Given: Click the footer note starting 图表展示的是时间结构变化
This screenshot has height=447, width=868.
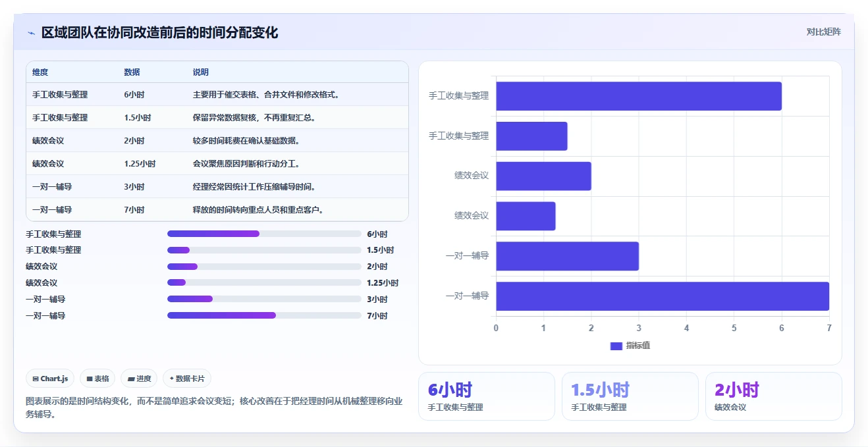Looking at the screenshot, I should (214, 408).
